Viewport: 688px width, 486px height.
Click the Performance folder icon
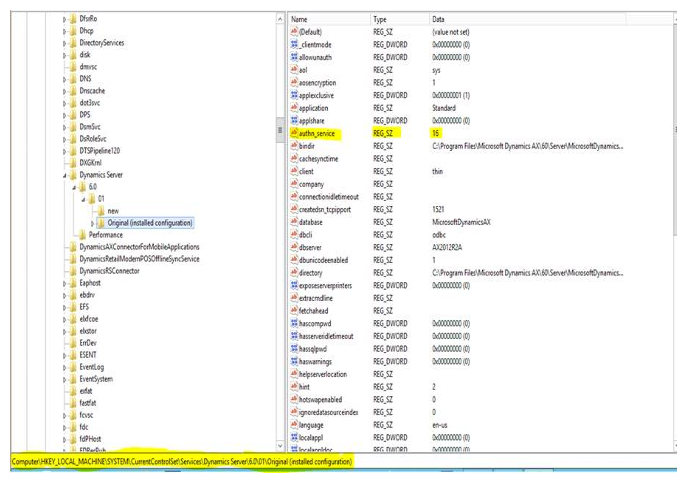tap(81, 235)
